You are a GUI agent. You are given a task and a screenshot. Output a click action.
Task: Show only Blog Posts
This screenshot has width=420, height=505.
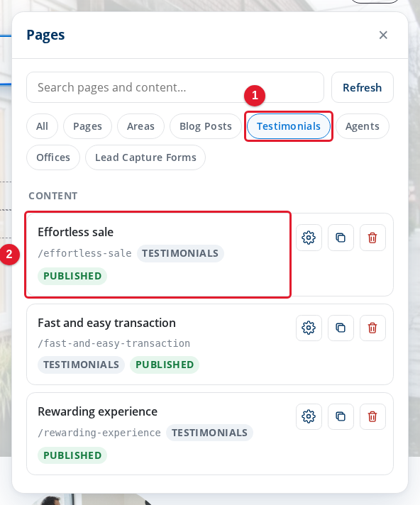tap(206, 126)
